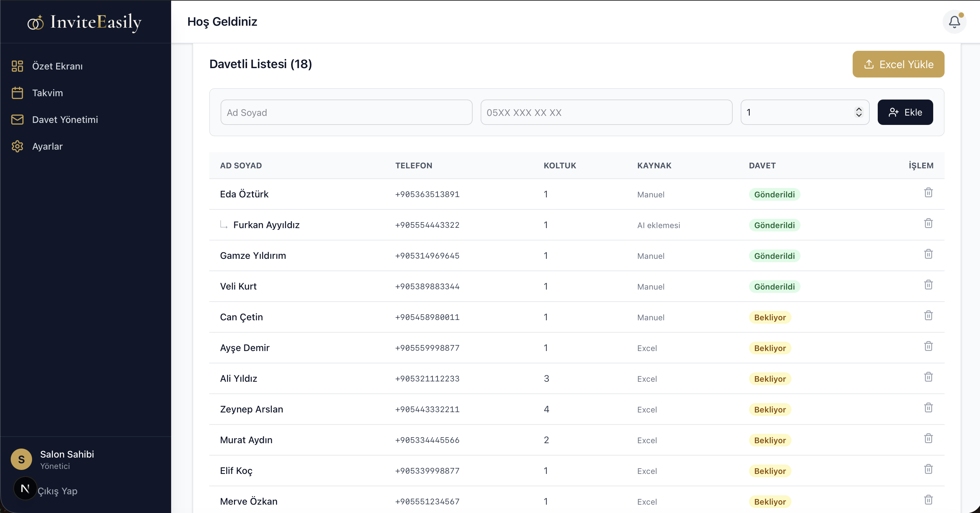Select the name Murat Aydın
Screen dimensions: 980x513
tap(246, 440)
